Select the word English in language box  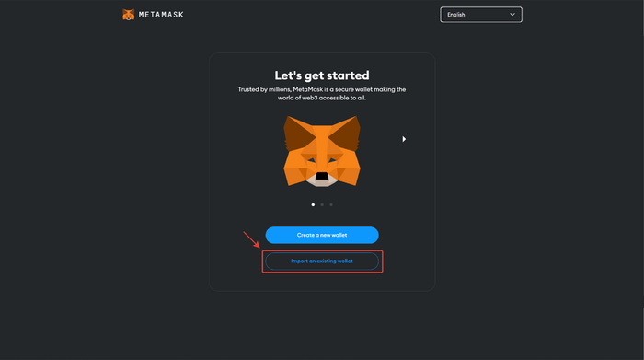456,15
